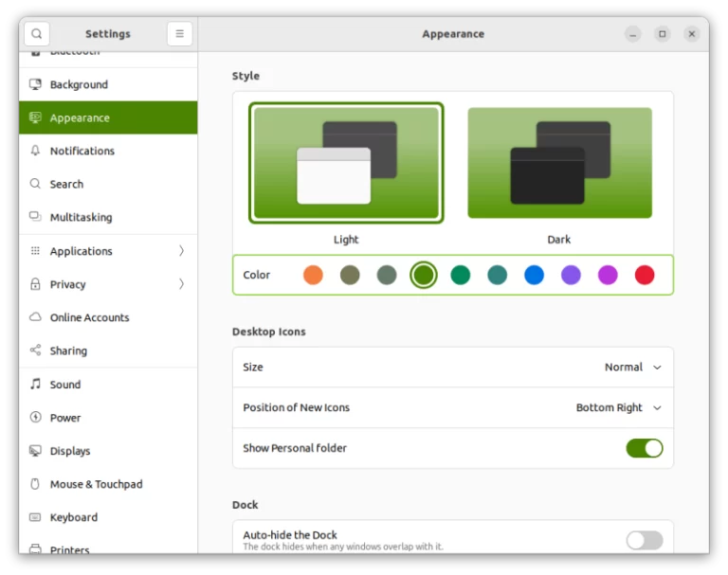The height and width of the screenshot is (575, 728).
Task: Open the icon Size dropdown
Action: 632,368
